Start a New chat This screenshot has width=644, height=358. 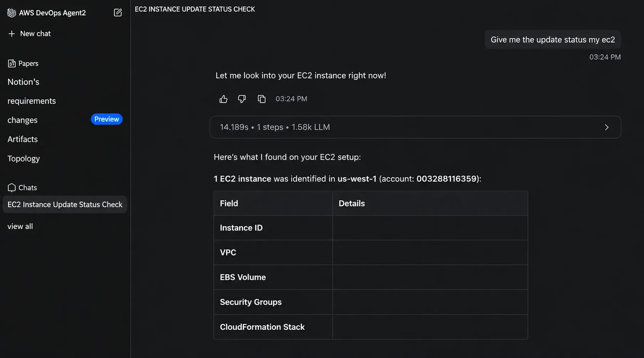[x=29, y=33]
